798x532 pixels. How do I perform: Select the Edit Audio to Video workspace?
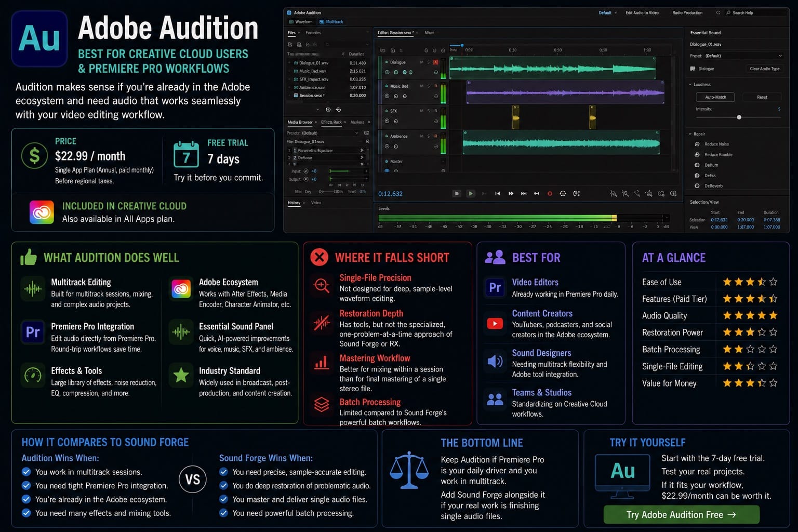point(642,12)
